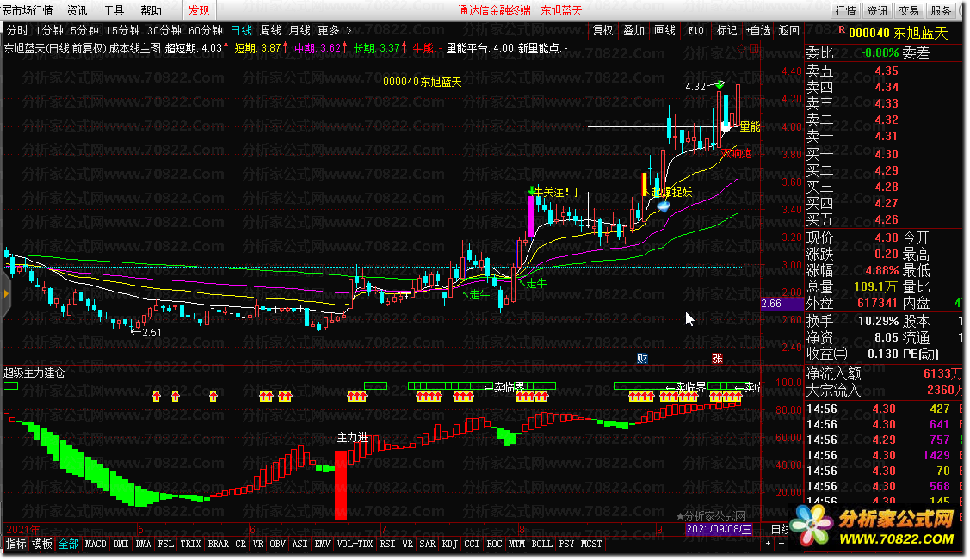Click the 涨 marker icon on chart
The width and height of the screenshot is (970, 560).
717,359
